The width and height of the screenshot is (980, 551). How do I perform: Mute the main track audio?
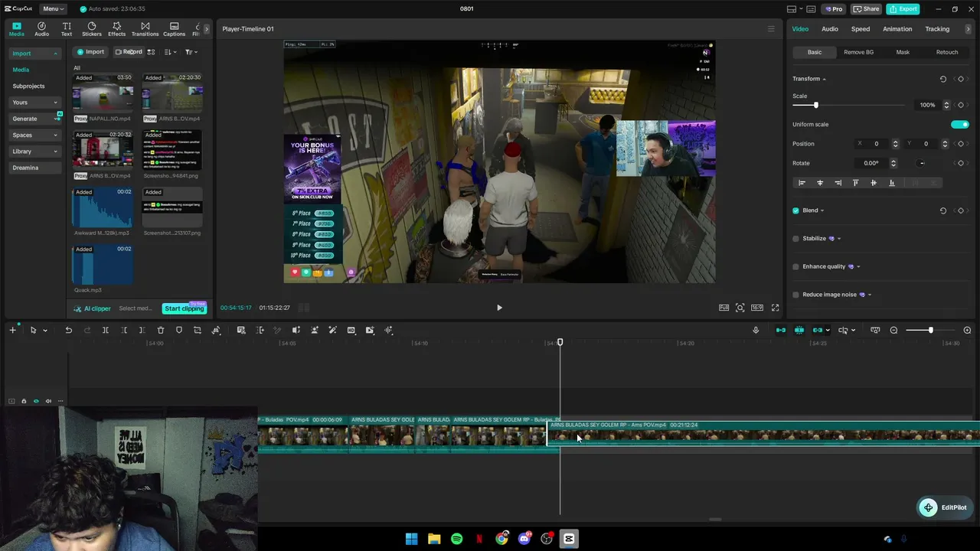coord(48,401)
